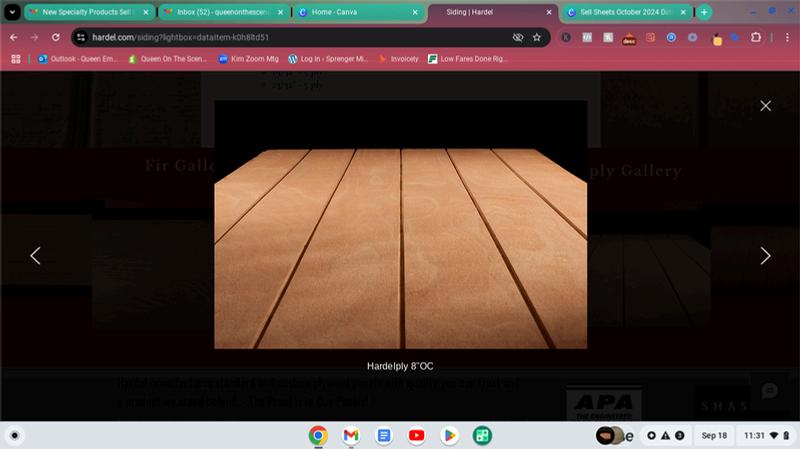Show the next gallery image
The height and width of the screenshot is (449, 800).
click(x=765, y=256)
